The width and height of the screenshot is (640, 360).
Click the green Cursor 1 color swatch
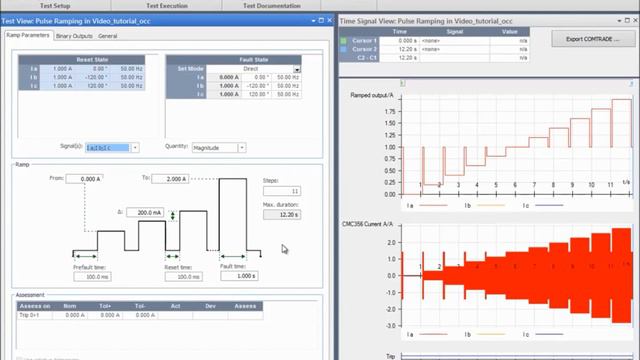(343, 41)
